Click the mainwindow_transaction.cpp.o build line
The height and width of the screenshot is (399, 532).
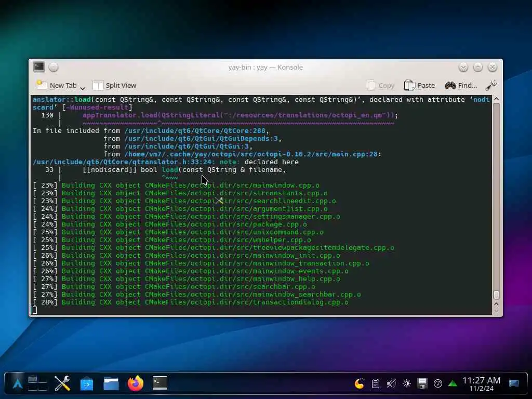(201, 263)
